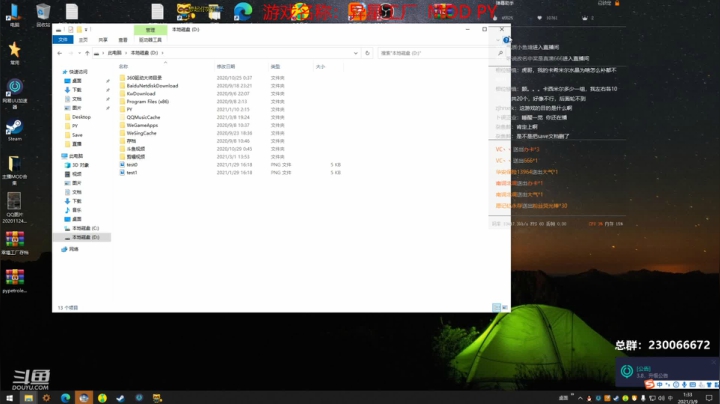Open the QQ图片 image file on desktop
The image size is (720, 404).
click(14, 207)
